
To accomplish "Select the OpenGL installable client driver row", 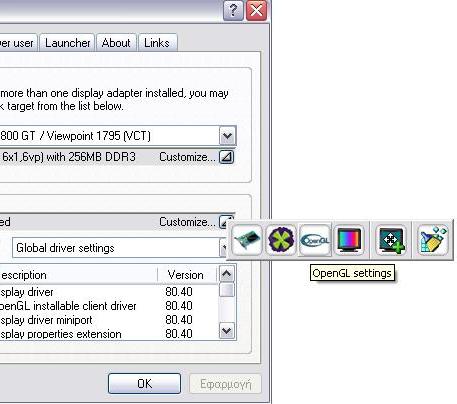I will [x=108, y=306].
